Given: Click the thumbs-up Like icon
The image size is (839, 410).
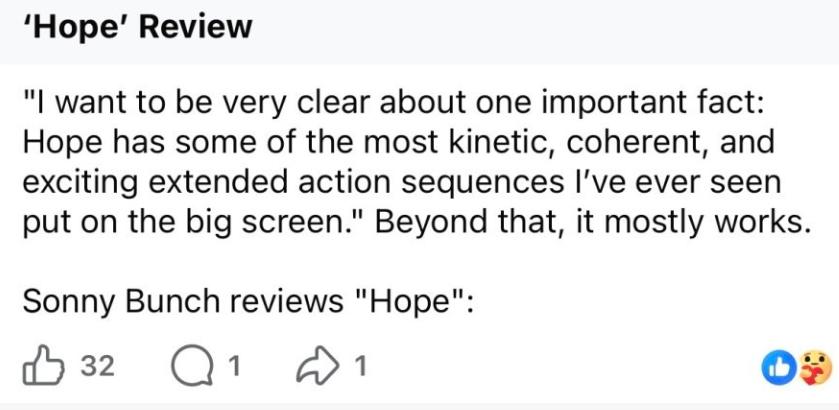Looking at the screenshot, I should [42, 366].
